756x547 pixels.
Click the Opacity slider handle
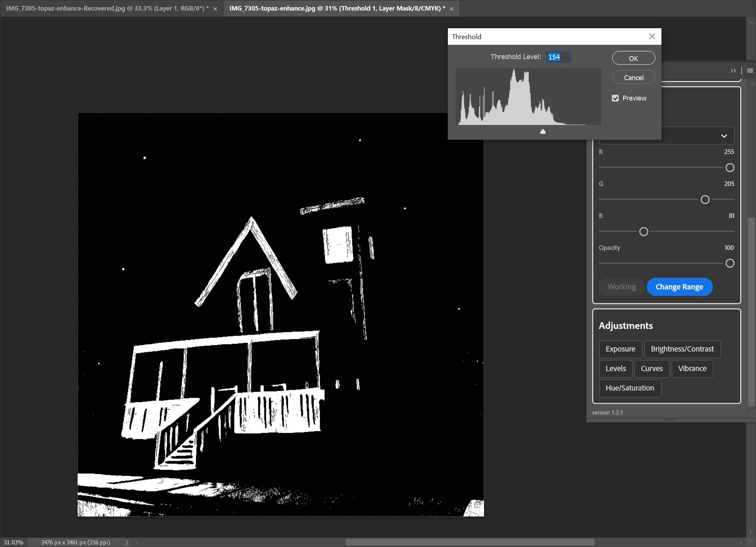(x=730, y=263)
